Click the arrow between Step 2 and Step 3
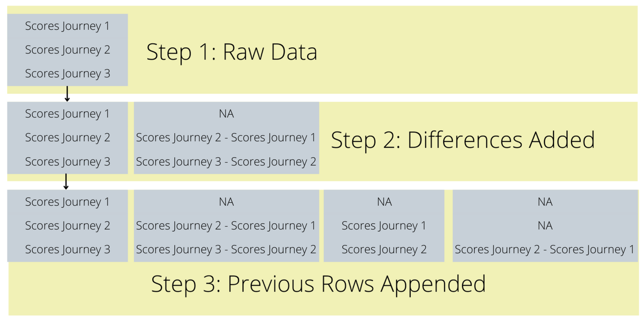This screenshot has height=322, width=644. pos(66,181)
